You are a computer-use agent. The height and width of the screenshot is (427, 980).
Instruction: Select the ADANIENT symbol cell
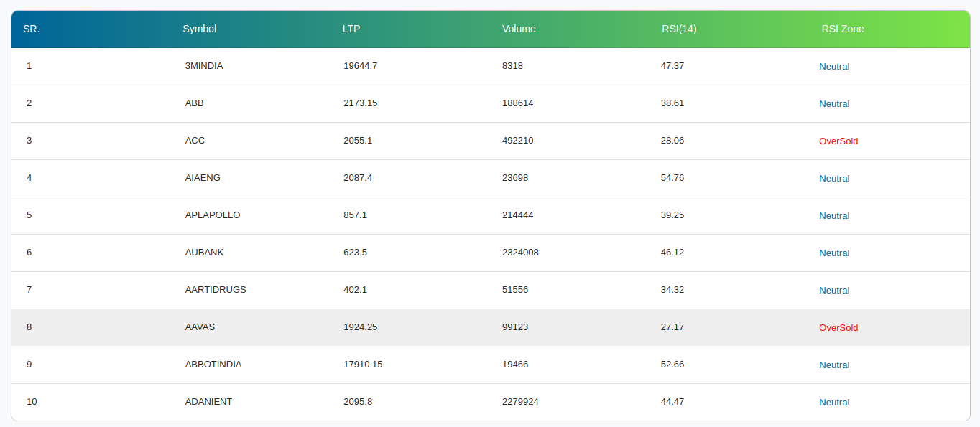[208, 402]
